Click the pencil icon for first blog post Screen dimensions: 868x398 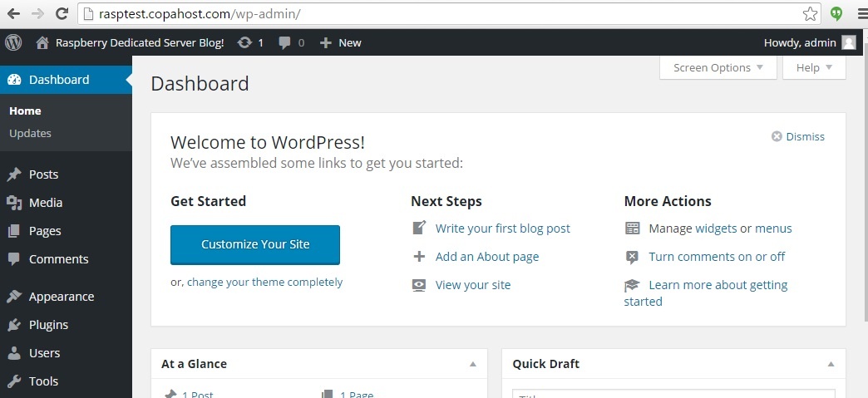420,228
